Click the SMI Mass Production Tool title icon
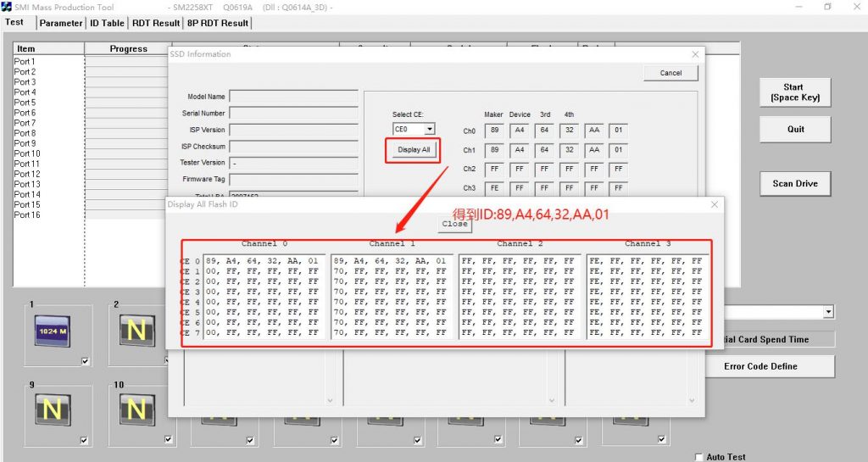This screenshot has width=868, height=462. [x=8, y=7]
